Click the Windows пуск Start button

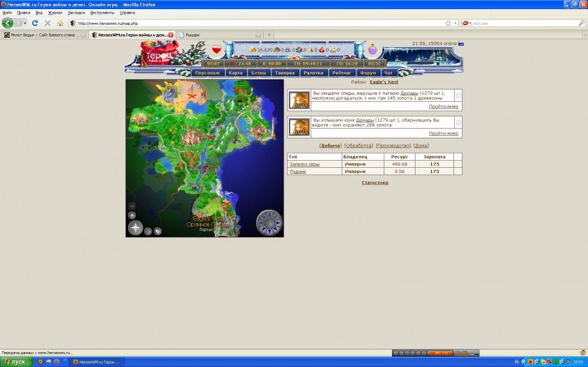point(16,361)
